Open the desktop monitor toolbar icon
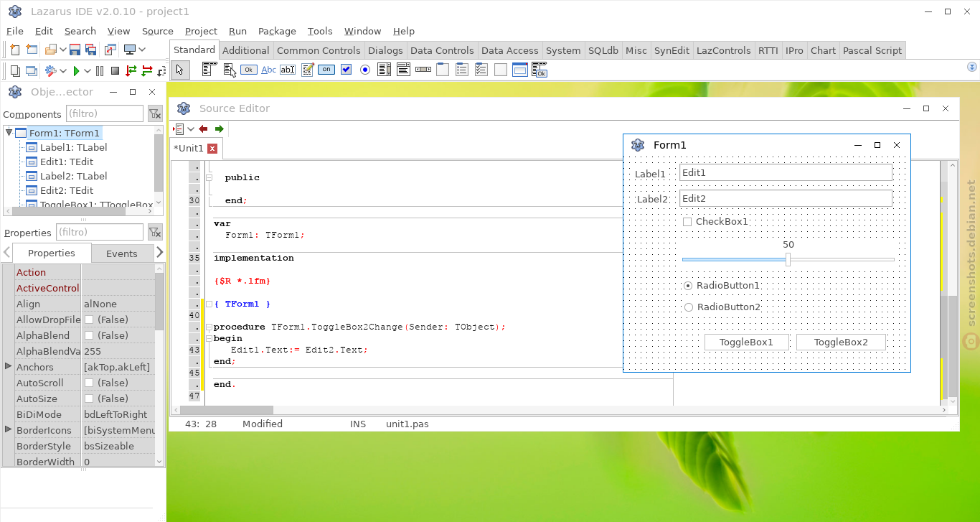980x522 pixels. pos(130,50)
